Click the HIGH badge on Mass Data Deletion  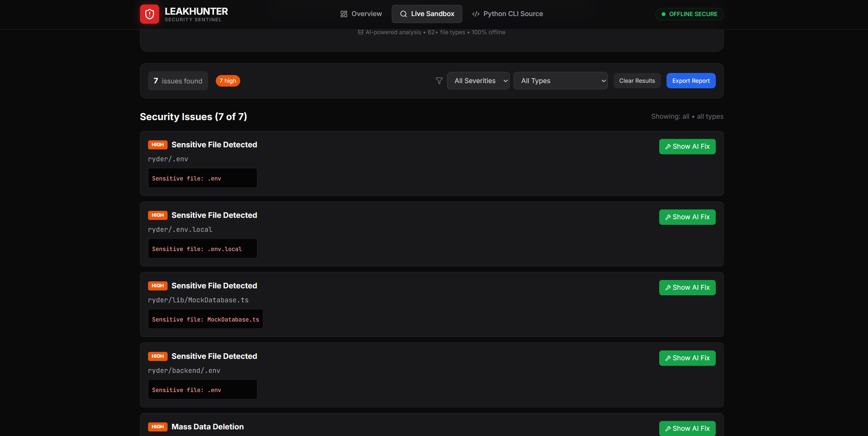pyautogui.click(x=158, y=427)
